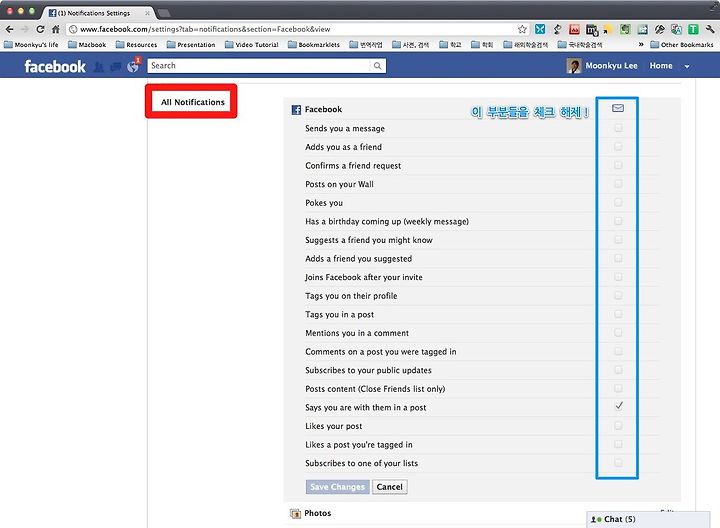This screenshot has width=720, height=528.
Task: Click the Moonkyu Lee profile name
Action: 611,66
